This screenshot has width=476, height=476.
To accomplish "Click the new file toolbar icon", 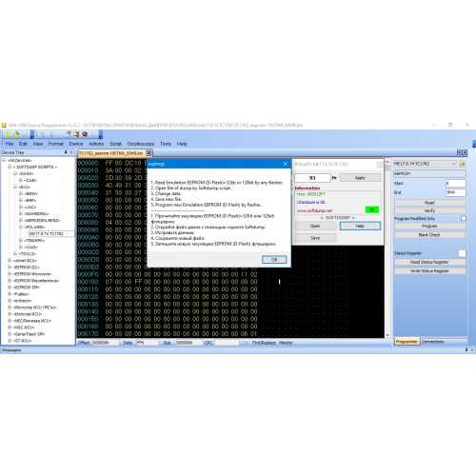I will pyautogui.click(x=8, y=134).
